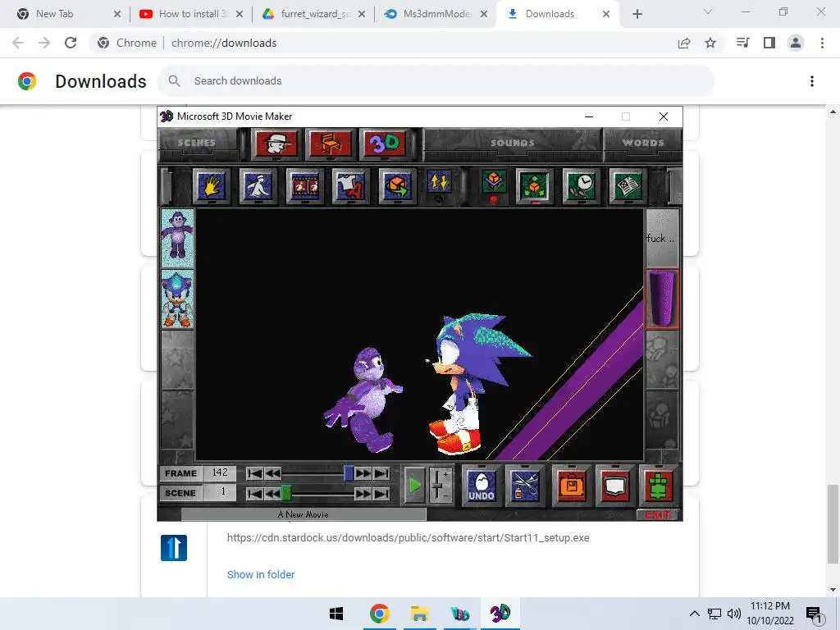The width and height of the screenshot is (840, 630).
Task: Open the Props chair icon
Action: click(331, 144)
